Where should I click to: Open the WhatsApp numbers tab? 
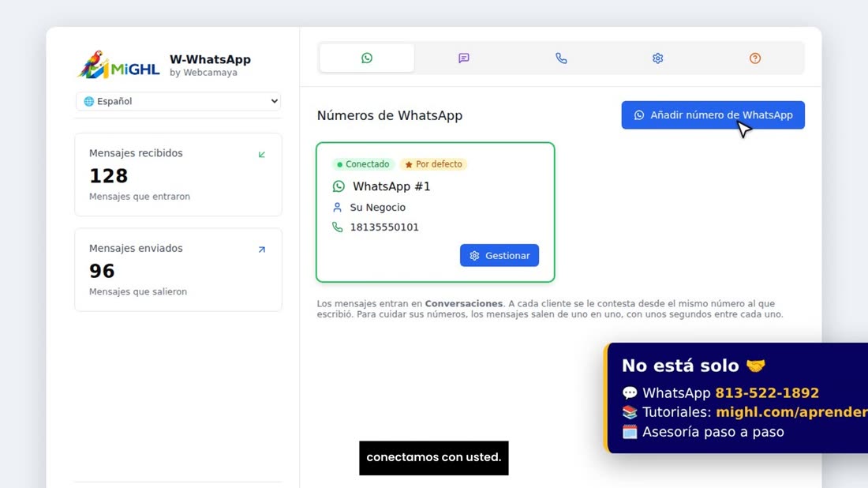[366, 58]
